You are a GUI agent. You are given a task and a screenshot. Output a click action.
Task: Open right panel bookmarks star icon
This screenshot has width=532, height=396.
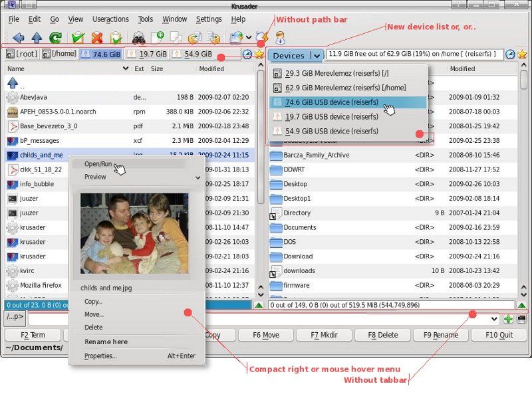coord(522,54)
